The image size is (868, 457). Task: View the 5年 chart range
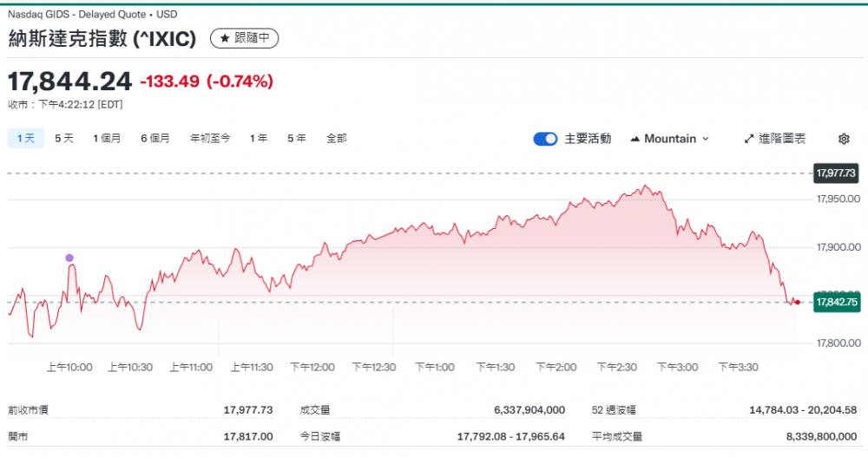[297, 138]
